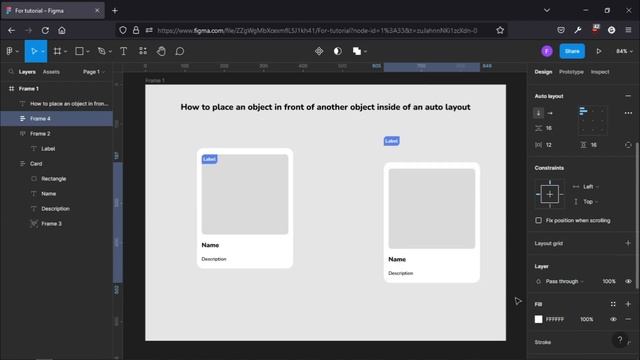The image size is (640, 360).
Task: Click the Share button
Action: tap(572, 51)
